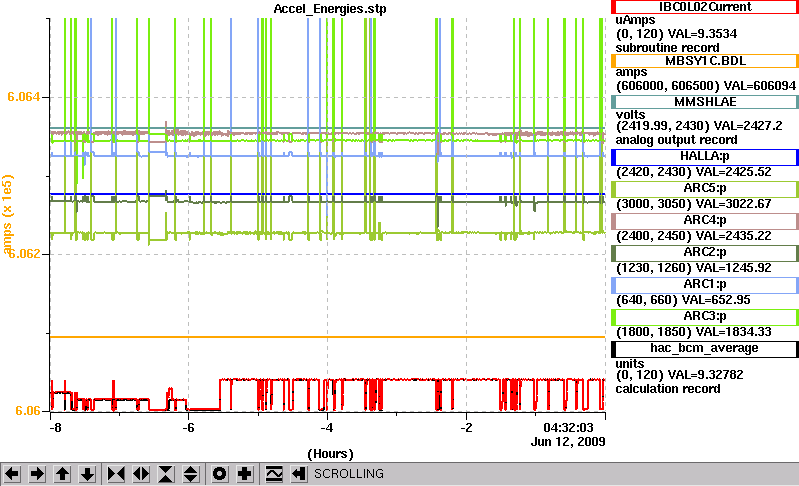Click the VAL=2427.2 range text
This screenshot has width=799, height=486.
tap(748, 126)
